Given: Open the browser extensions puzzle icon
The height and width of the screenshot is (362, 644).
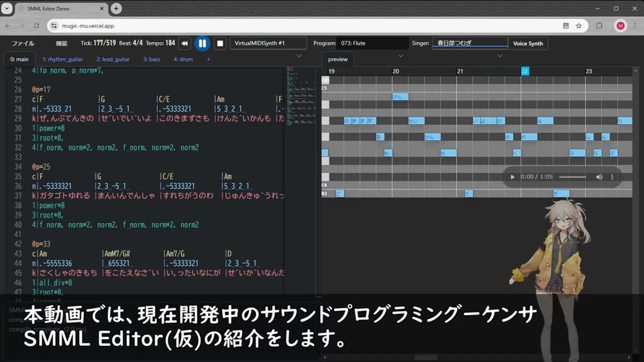Looking at the screenshot, I should click(599, 25).
